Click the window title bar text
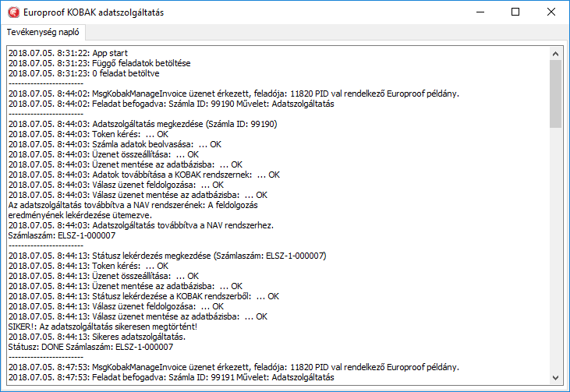The width and height of the screenshot is (570, 392). tap(94, 12)
